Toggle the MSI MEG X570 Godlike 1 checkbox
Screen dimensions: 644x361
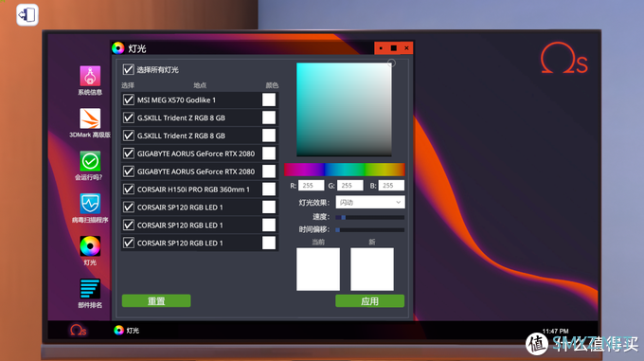[x=129, y=99]
